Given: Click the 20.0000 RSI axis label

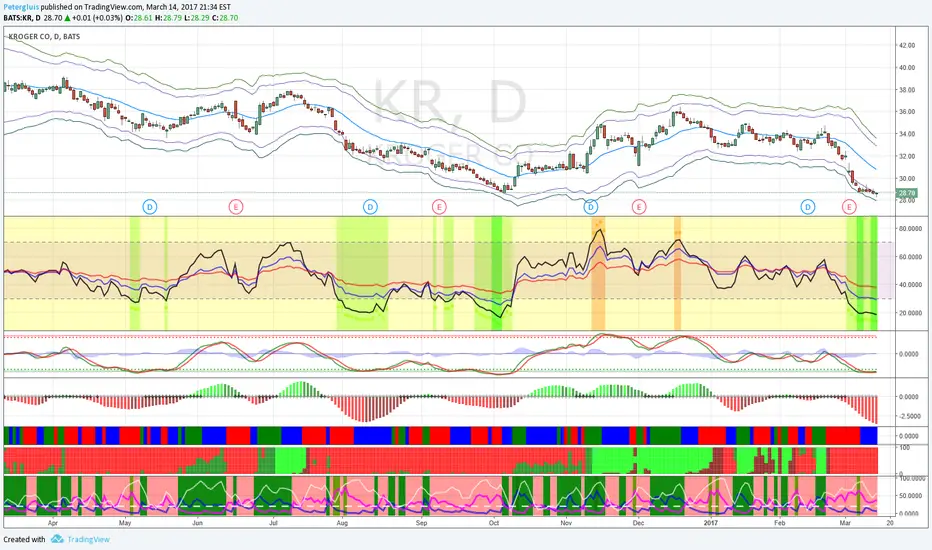Looking at the screenshot, I should click(909, 313).
